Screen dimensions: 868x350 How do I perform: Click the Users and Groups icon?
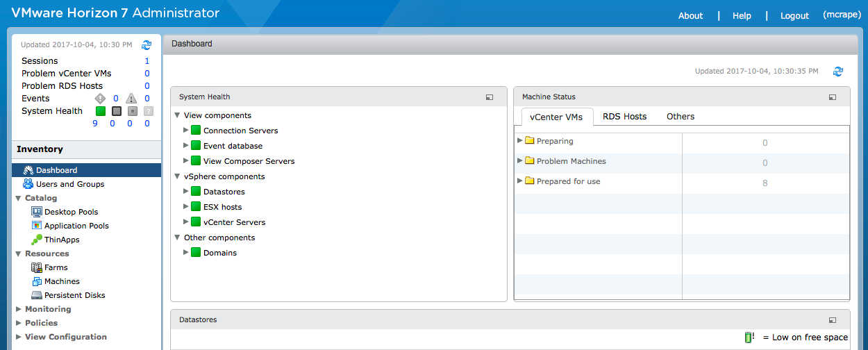pos(28,184)
